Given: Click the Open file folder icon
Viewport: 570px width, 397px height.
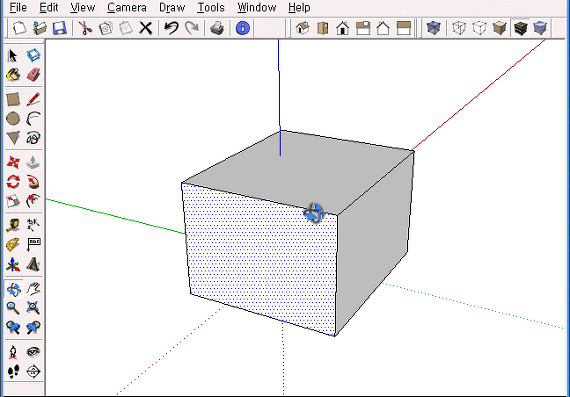Looking at the screenshot, I should tap(39, 28).
